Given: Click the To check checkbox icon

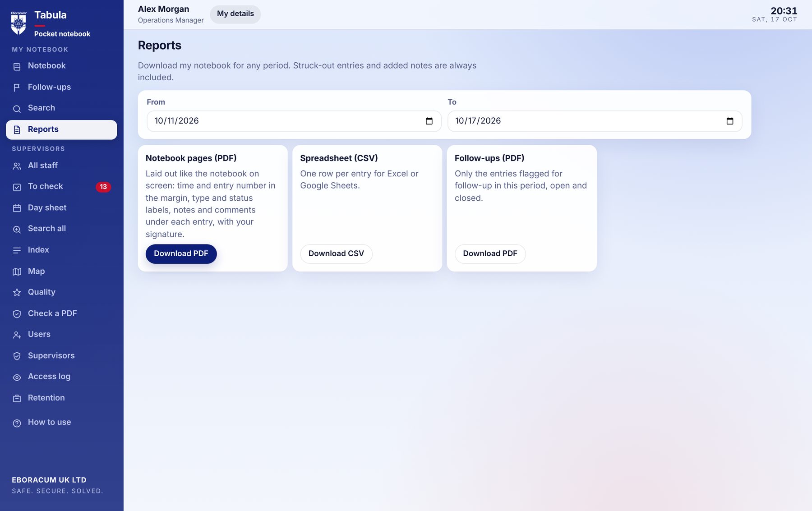Looking at the screenshot, I should click(x=17, y=187).
